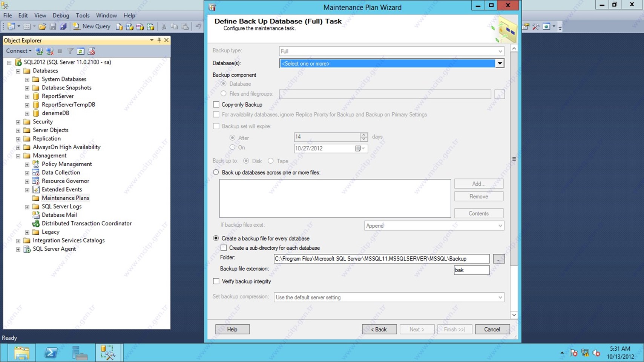Expand System Databases folder
Image resolution: width=644 pixels, height=362 pixels.
27,80
